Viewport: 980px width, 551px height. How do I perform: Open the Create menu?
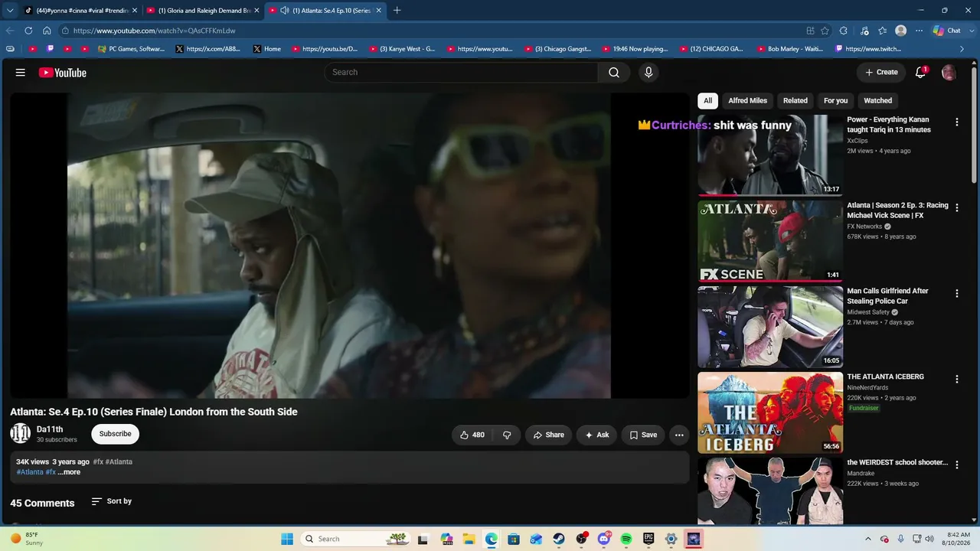tap(881, 72)
